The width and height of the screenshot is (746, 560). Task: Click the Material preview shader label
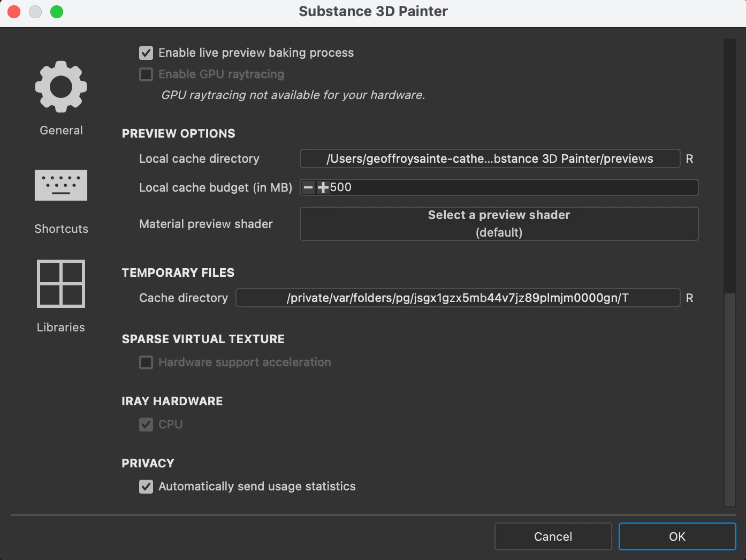pyautogui.click(x=206, y=224)
